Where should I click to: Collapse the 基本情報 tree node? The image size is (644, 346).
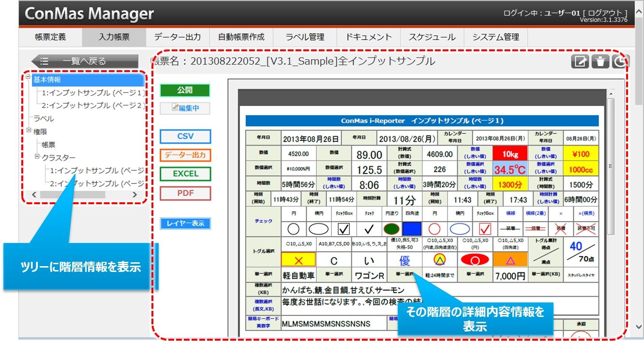click(x=28, y=76)
